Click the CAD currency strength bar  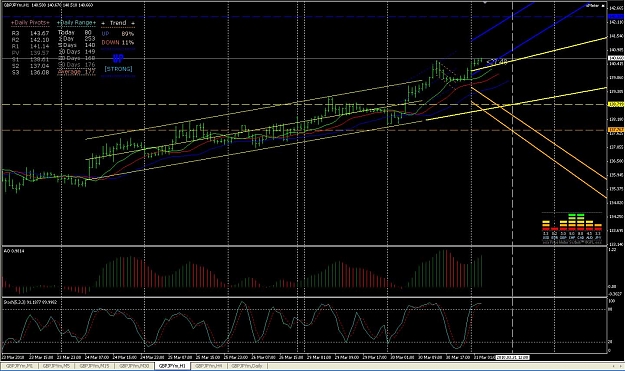pyautogui.click(x=580, y=222)
